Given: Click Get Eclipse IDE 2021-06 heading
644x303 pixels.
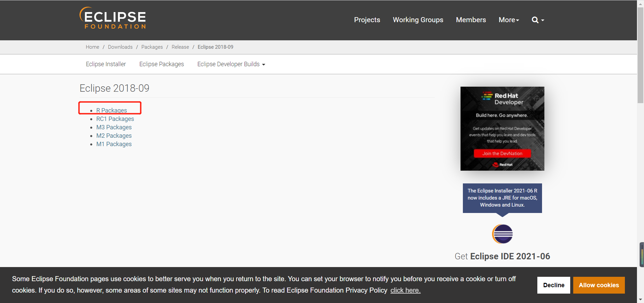Looking at the screenshot, I should point(502,256).
